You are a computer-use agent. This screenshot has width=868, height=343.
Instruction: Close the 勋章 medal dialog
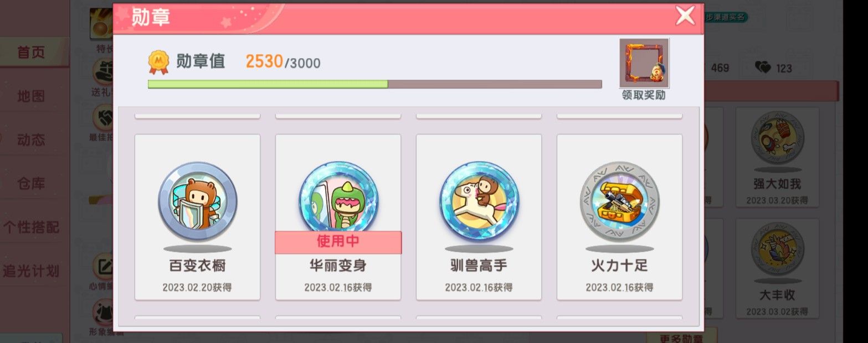pos(685,15)
